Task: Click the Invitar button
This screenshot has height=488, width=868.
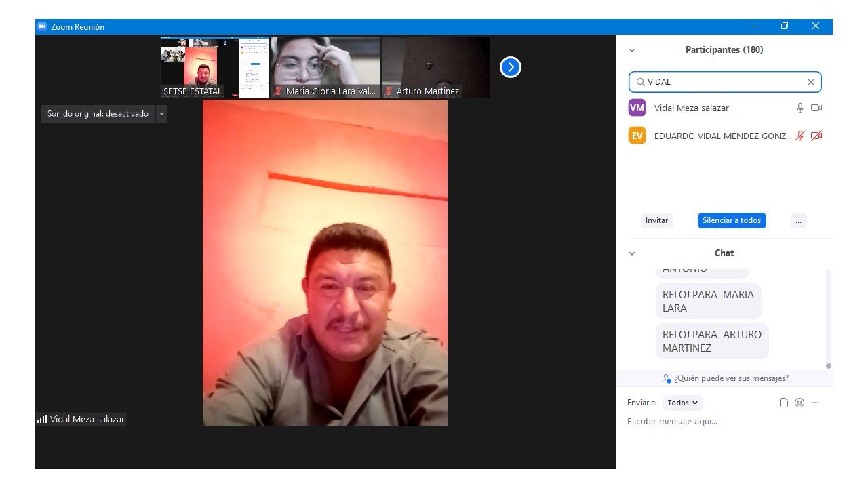Action: click(x=656, y=220)
